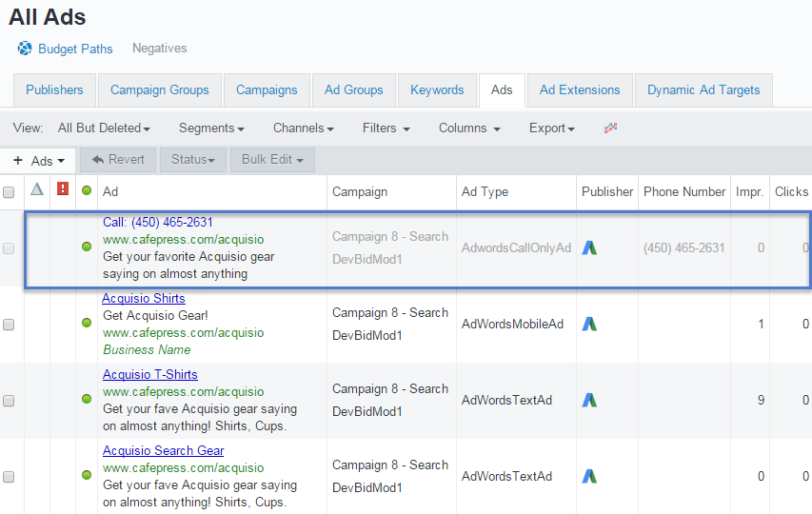This screenshot has width=812, height=514.
Task: Open the Status dropdown
Action: click(193, 159)
